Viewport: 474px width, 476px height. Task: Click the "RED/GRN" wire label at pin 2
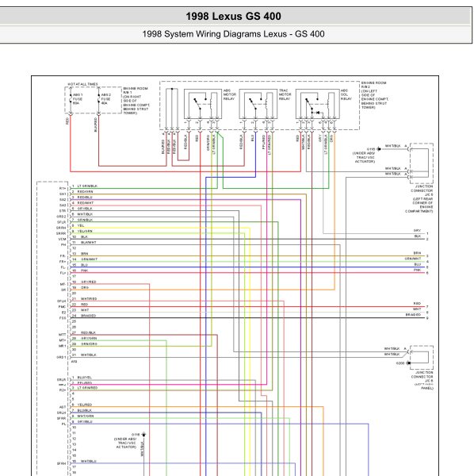tap(85, 191)
